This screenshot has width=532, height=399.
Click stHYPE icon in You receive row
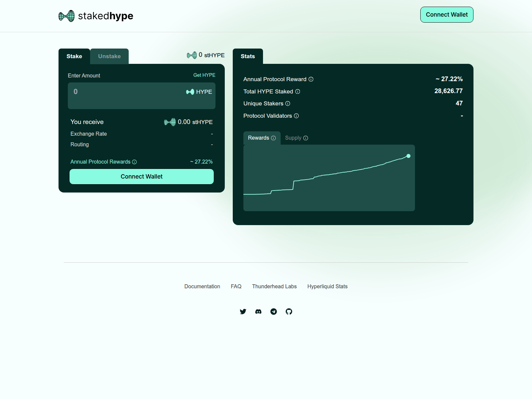click(170, 122)
